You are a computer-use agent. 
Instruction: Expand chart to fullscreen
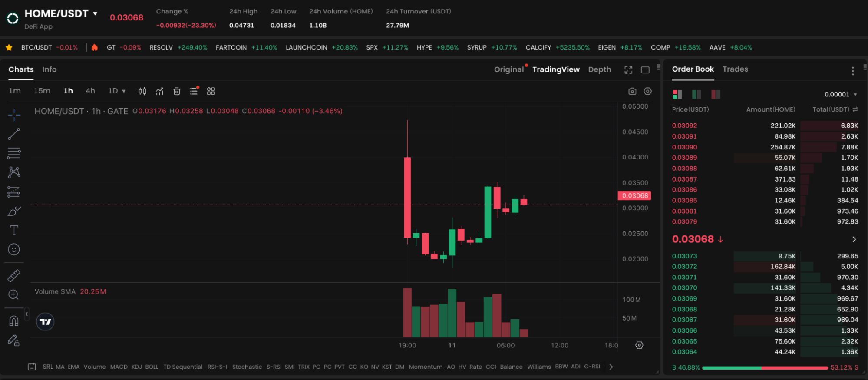628,70
